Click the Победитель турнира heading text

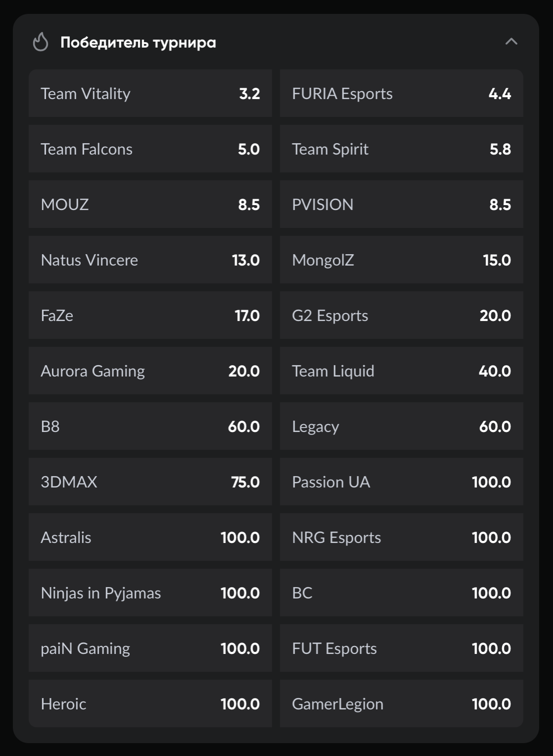click(x=138, y=43)
